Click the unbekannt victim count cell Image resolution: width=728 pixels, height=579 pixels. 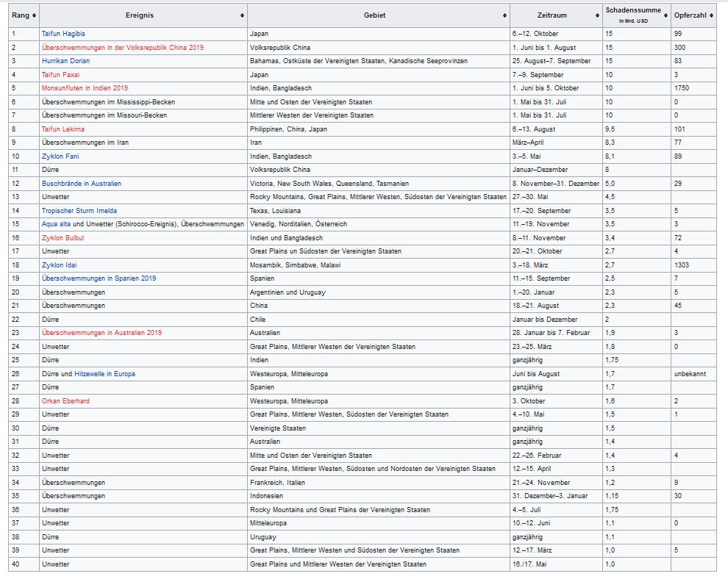[x=693, y=373]
